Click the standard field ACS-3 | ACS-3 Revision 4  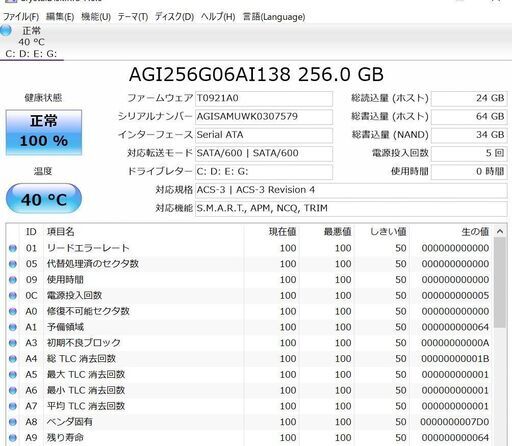tap(351, 190)
